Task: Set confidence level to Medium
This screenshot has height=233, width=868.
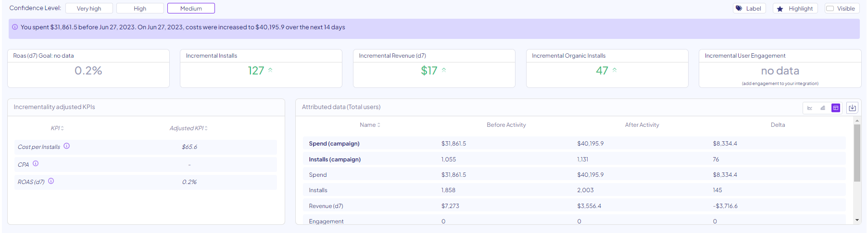Action: click(191, 9)
